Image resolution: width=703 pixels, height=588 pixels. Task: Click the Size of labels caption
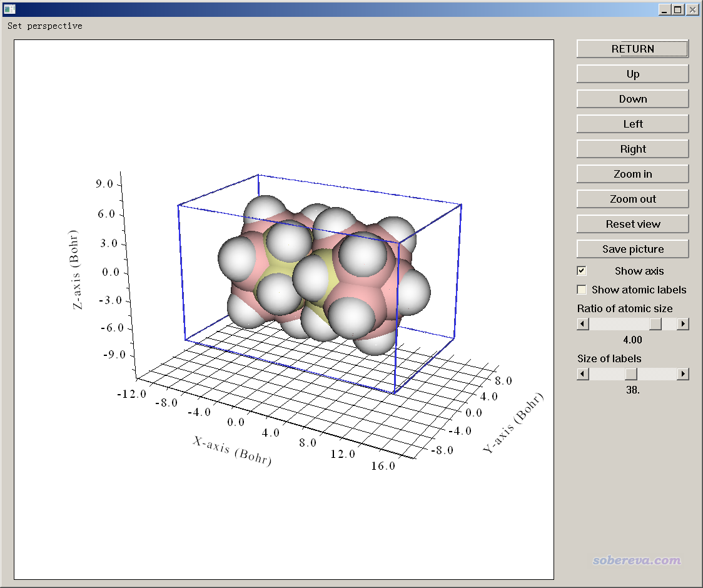tap(609, 359)
